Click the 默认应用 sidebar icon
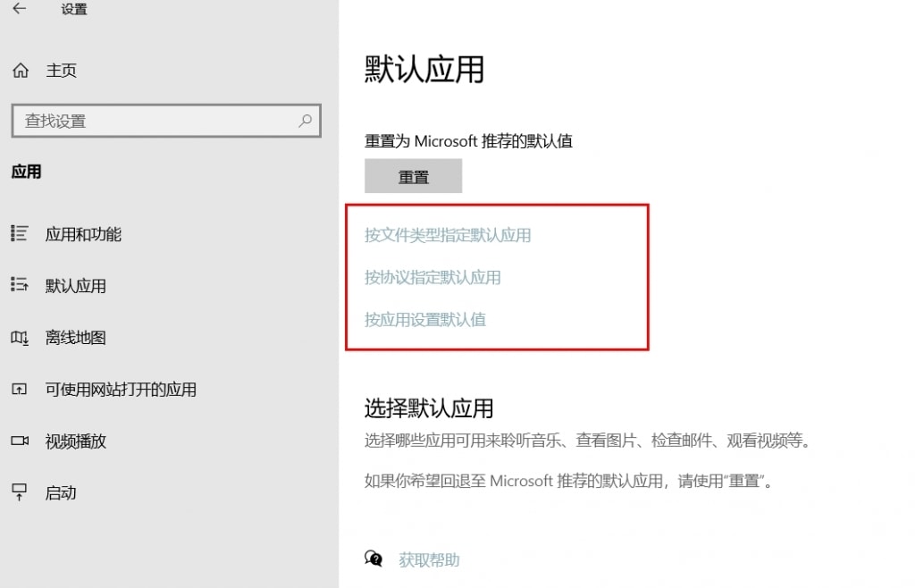 click(x=19, y=285)
